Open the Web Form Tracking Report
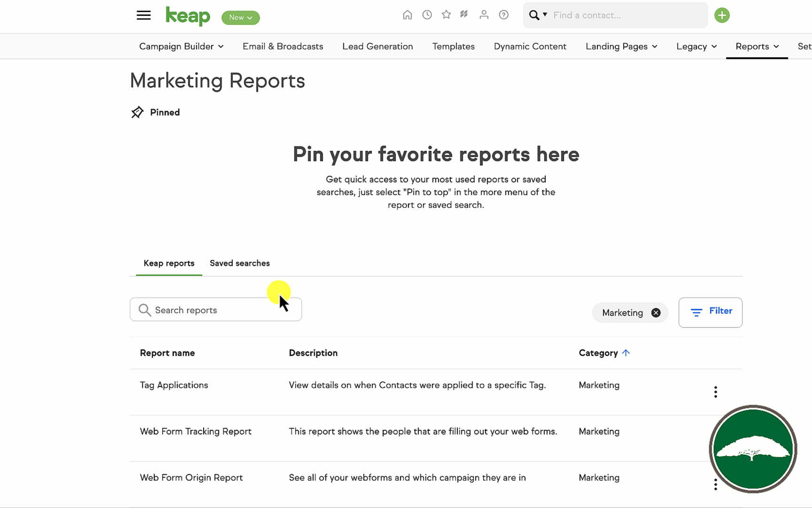 click(195, 431)
